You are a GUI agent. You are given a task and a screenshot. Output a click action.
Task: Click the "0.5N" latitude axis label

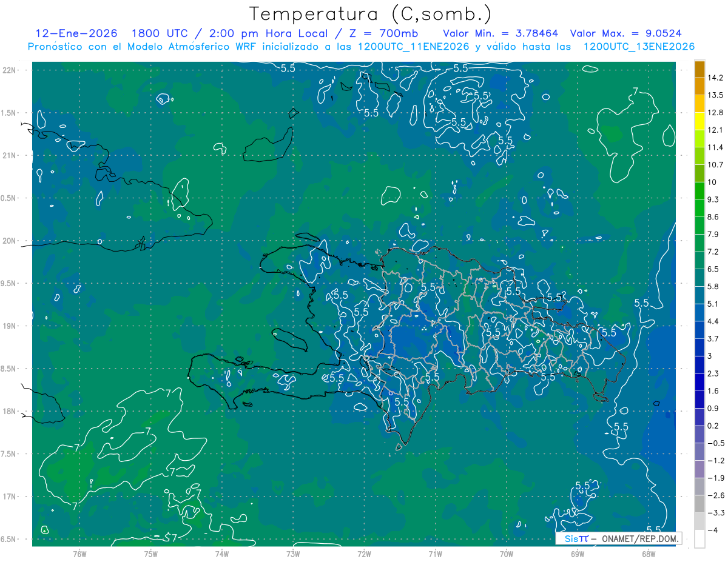8,198
